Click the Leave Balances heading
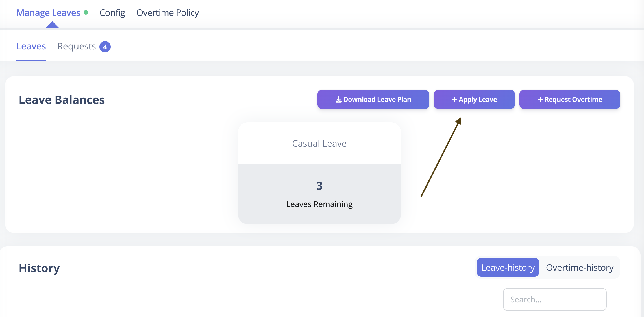The height and width of the screenshot is (317, 644). point(62,100)
